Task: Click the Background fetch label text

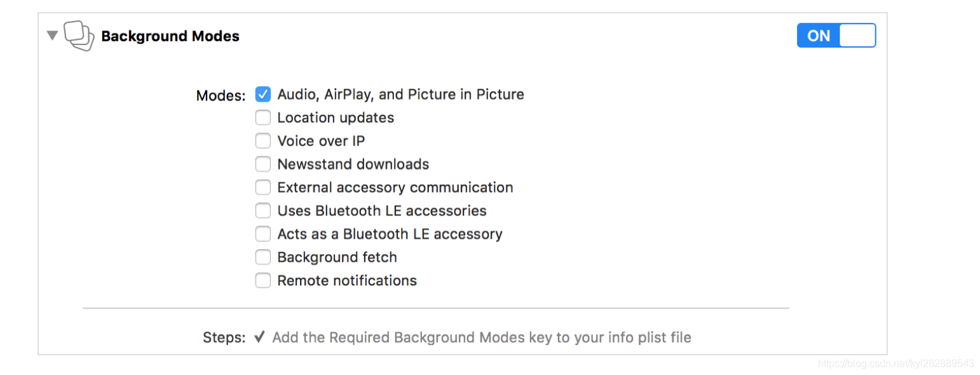Action: (x=337, y=257)
